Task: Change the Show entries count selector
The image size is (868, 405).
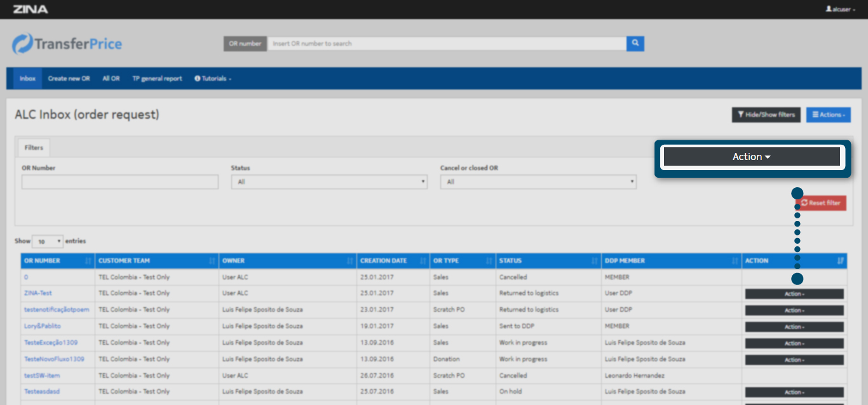Action: pos(48,242)
